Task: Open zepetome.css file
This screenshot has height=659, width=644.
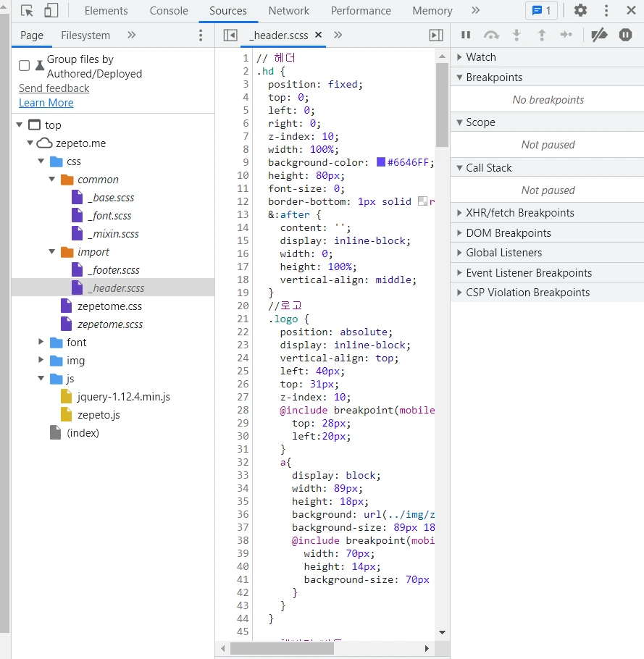Action: [109, 306]
